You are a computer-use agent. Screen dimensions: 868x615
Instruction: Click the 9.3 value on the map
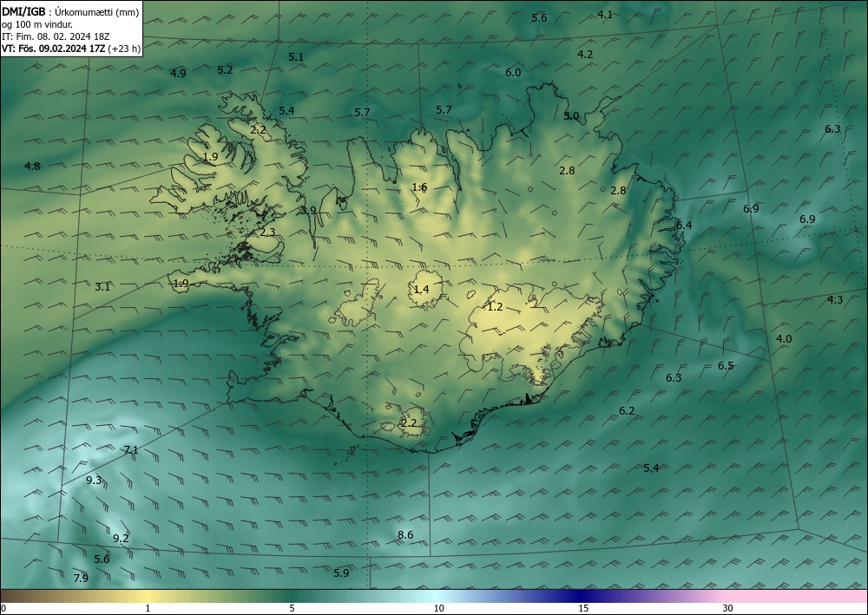94,480
